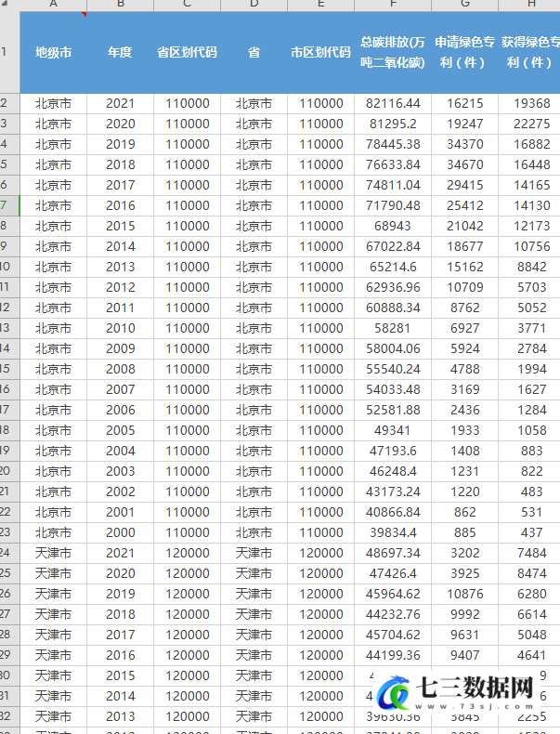Click 省区划代码 120000 cell in 天津市 2019 row
This screenshot has width=560, height=734.
pos(188,594)
